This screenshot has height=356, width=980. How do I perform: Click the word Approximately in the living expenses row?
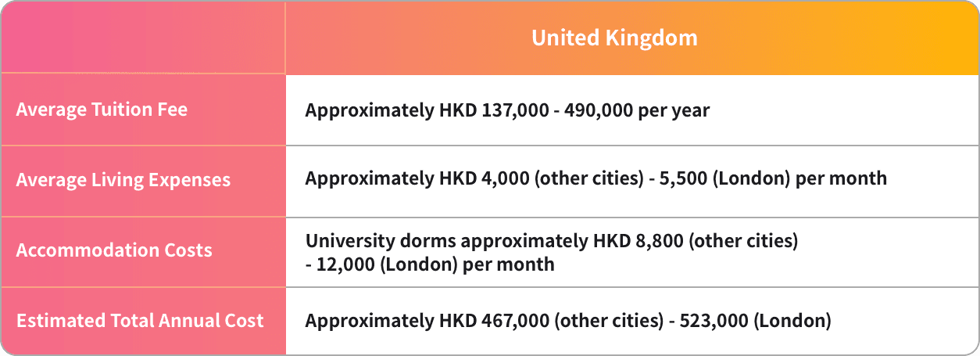pyautogui.click(x=366, y=178)
